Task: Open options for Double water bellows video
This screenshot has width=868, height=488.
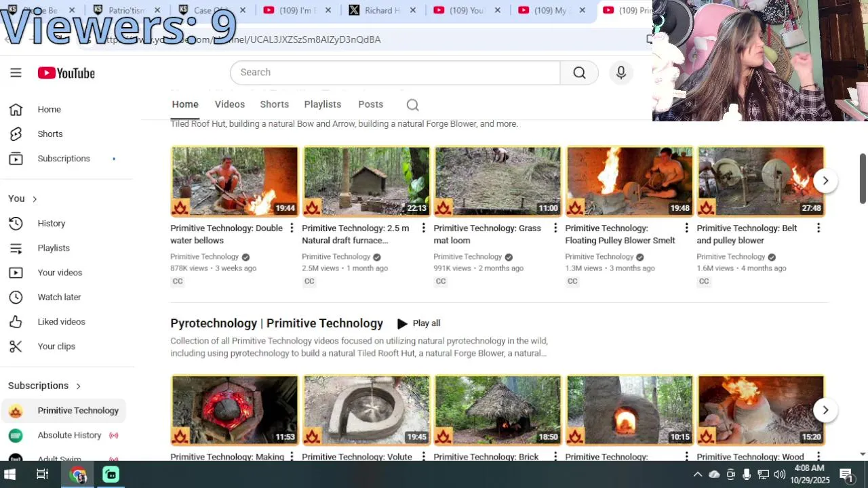Action: pos(292,228)
